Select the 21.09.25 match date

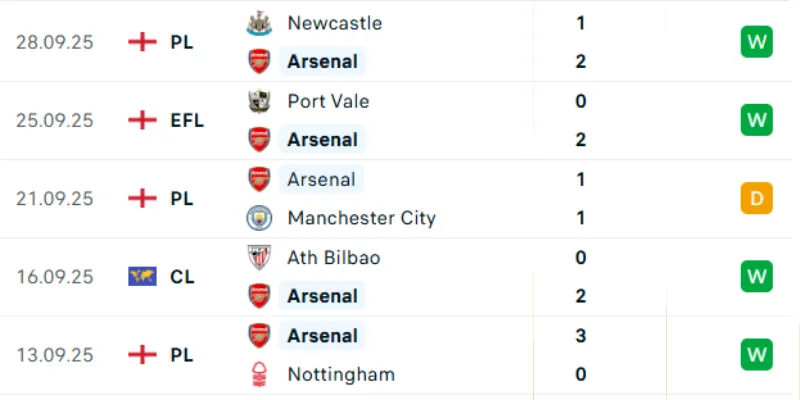click(55, 198)
